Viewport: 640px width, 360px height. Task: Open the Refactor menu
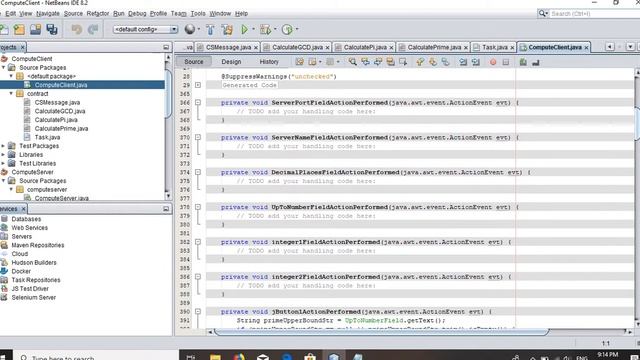point(98,13)
